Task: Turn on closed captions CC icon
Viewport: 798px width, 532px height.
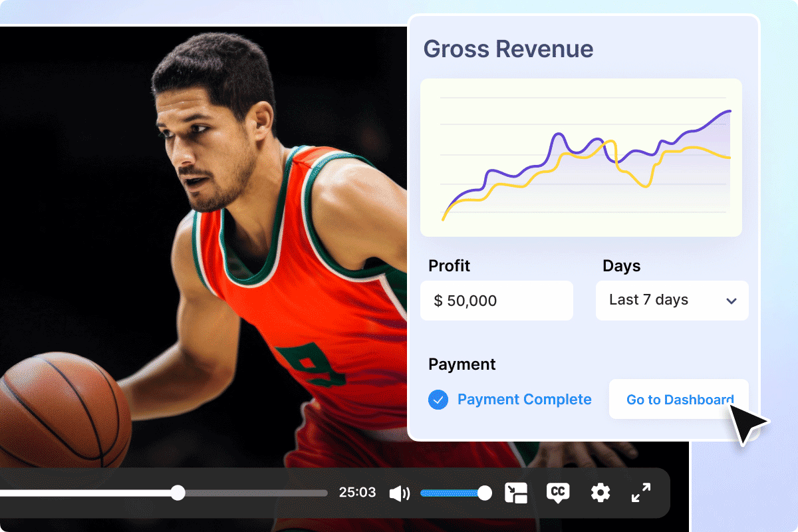Action: 558,493
